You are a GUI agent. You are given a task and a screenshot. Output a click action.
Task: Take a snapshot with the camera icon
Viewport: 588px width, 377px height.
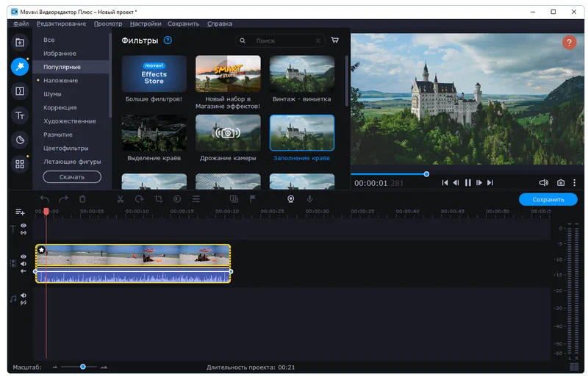(x=561, y=182)
